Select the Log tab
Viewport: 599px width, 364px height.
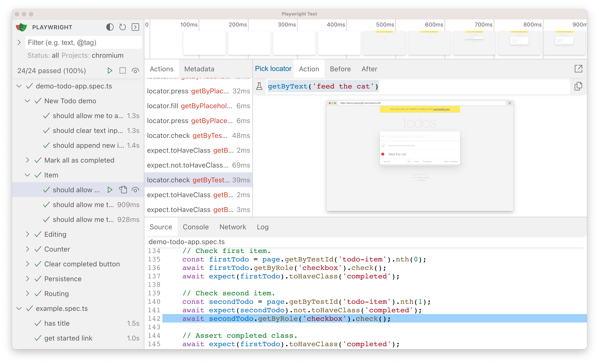coord(263,227)
